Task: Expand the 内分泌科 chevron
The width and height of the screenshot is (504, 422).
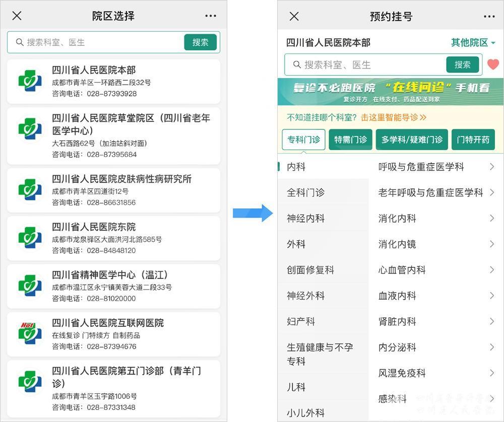Action: point(492,347)
